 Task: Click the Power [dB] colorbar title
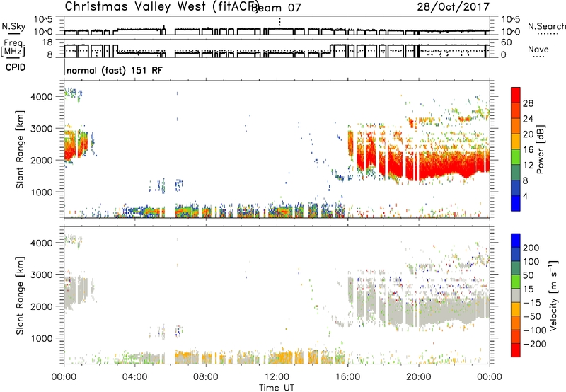(x=540, y=149)
